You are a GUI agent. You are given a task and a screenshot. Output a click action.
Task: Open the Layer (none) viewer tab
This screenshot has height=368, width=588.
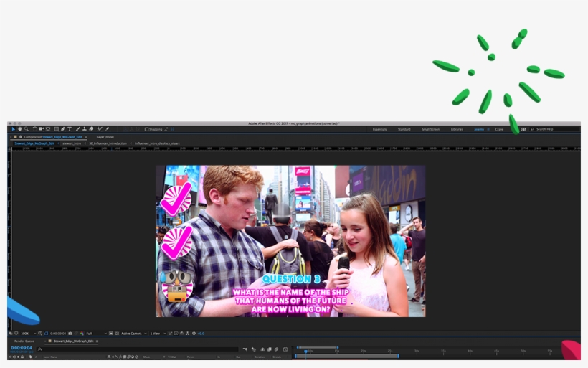point(105,137)
